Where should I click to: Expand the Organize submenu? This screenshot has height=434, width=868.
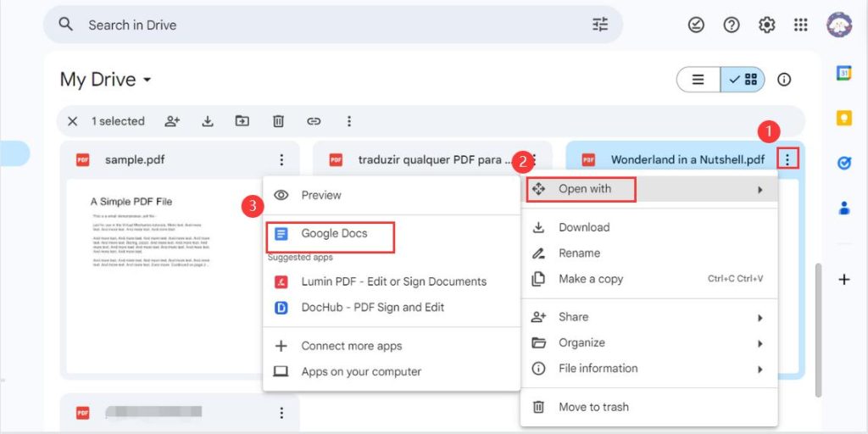(649, 343)
